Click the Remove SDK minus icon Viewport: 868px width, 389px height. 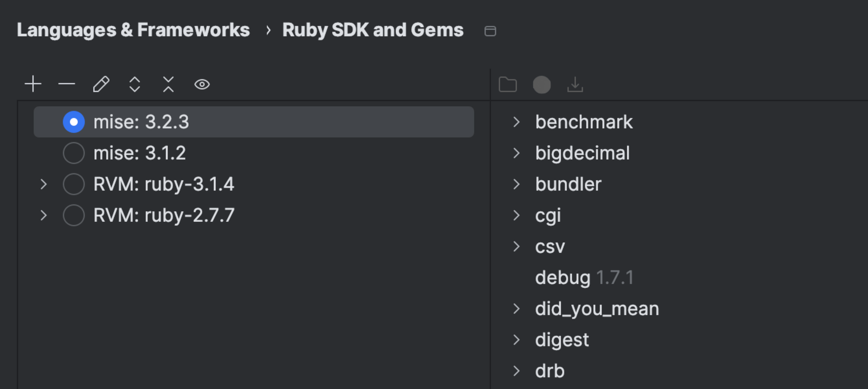click(66, 84)
